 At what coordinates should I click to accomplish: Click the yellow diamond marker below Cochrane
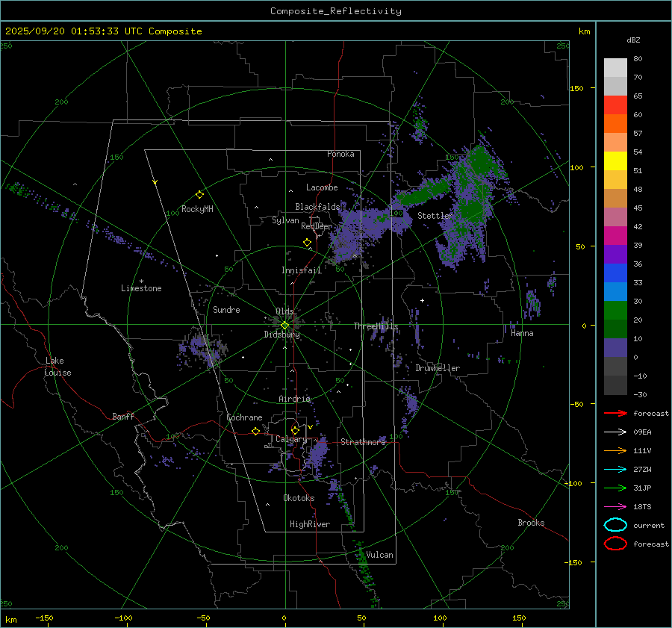coord(255,432)
